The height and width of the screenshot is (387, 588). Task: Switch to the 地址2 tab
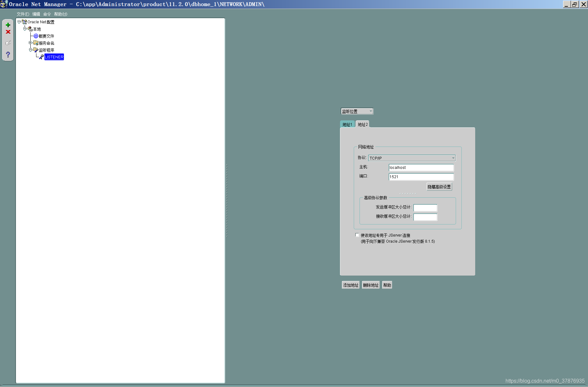363,124
